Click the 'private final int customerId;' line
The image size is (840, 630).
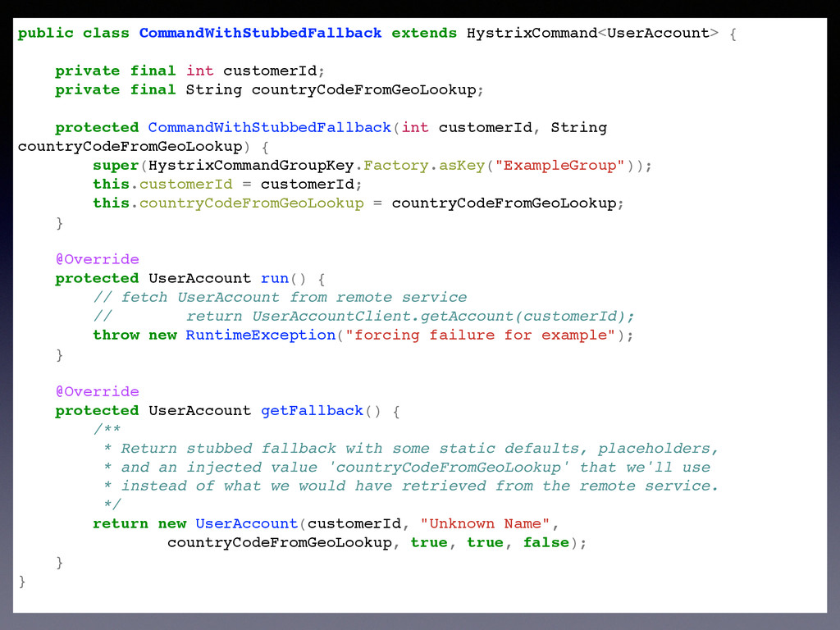(x=189, y=71)
